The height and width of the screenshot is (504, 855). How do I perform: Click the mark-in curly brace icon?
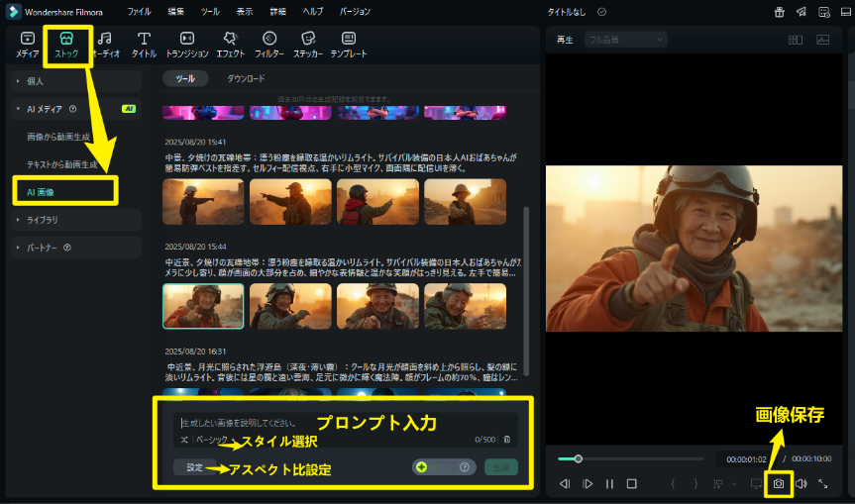pyautogui.click(x=673, y=483)
